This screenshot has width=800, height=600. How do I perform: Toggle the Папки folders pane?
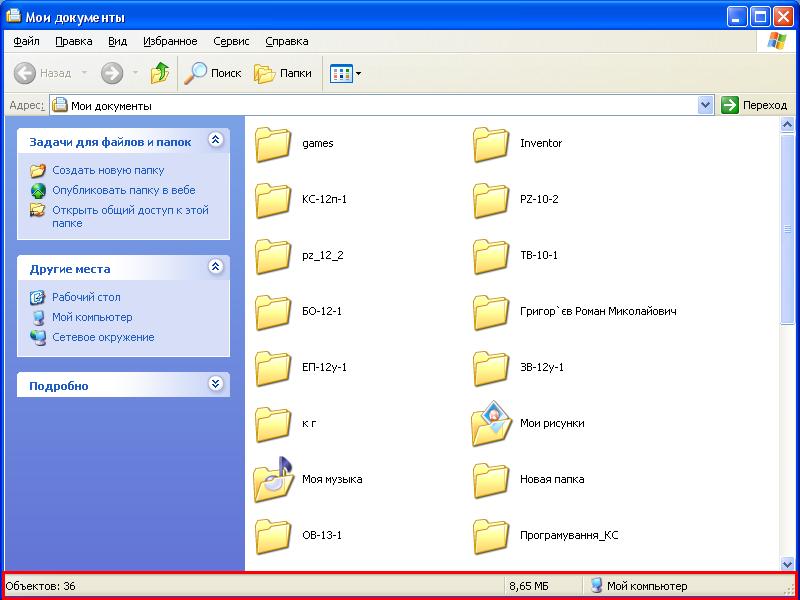tap(283, 73)
